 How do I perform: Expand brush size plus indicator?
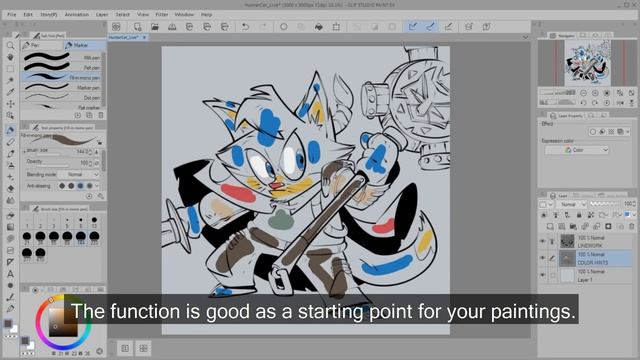coord(24,151)
